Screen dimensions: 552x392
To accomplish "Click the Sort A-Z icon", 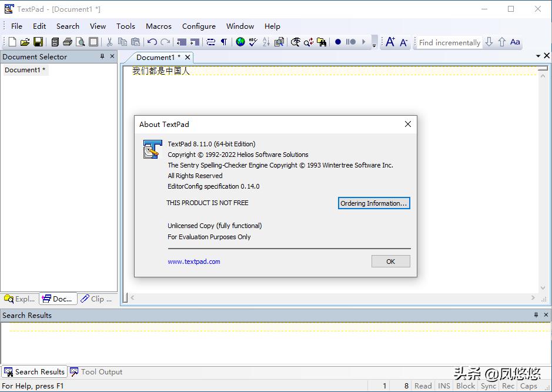I will point(266,42).
